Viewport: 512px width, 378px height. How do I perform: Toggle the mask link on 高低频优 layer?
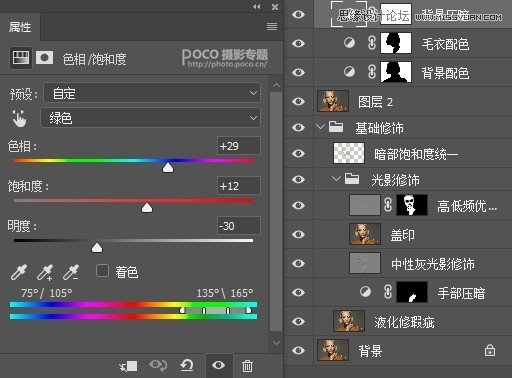[x=388, y=205]
